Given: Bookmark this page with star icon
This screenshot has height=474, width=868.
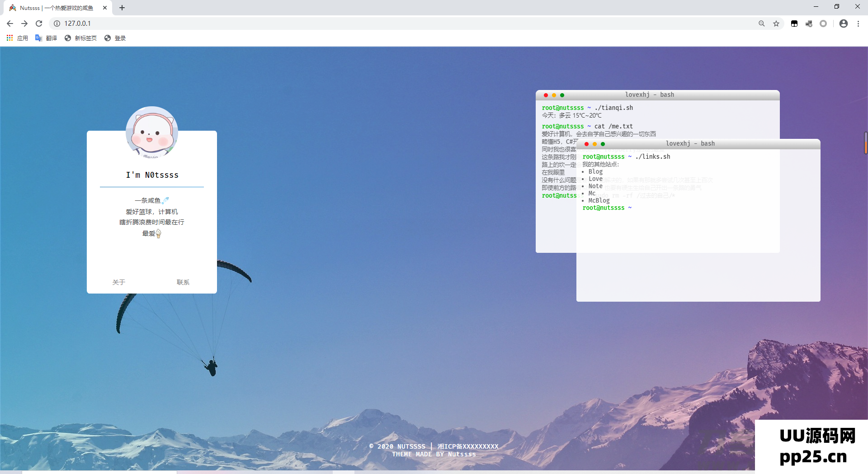Looking at the screenshot, I should point(776,24).
